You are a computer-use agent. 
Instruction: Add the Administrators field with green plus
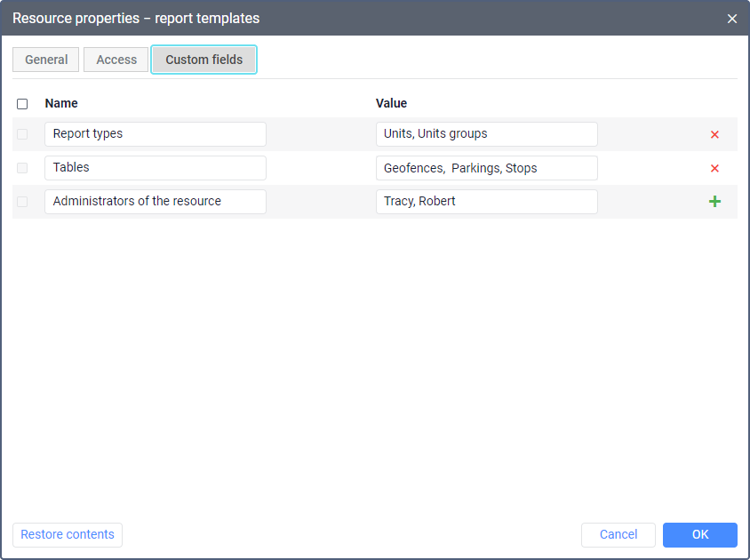tap(714, 202)
